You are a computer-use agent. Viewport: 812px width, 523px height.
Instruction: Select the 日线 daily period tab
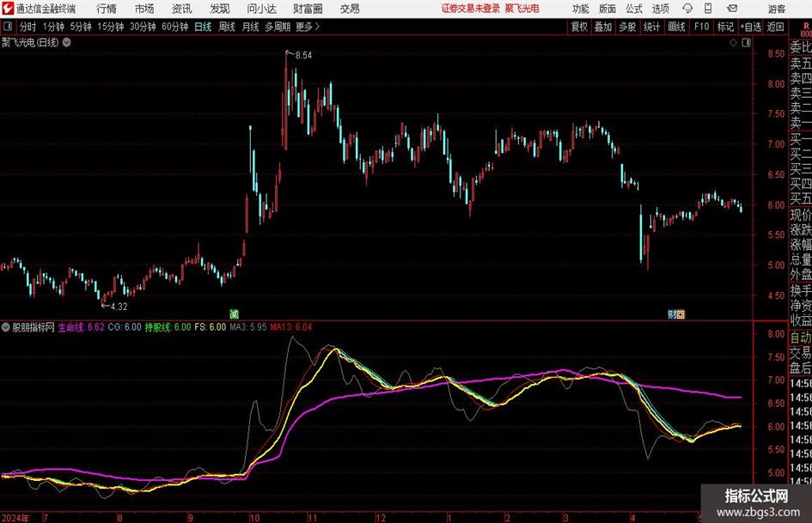point(203,27)
